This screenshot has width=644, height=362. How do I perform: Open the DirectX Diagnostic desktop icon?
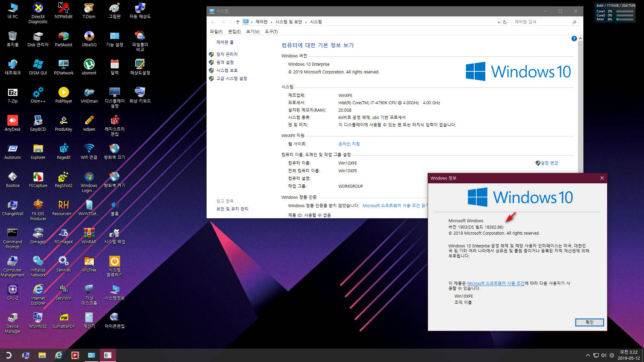38,13
